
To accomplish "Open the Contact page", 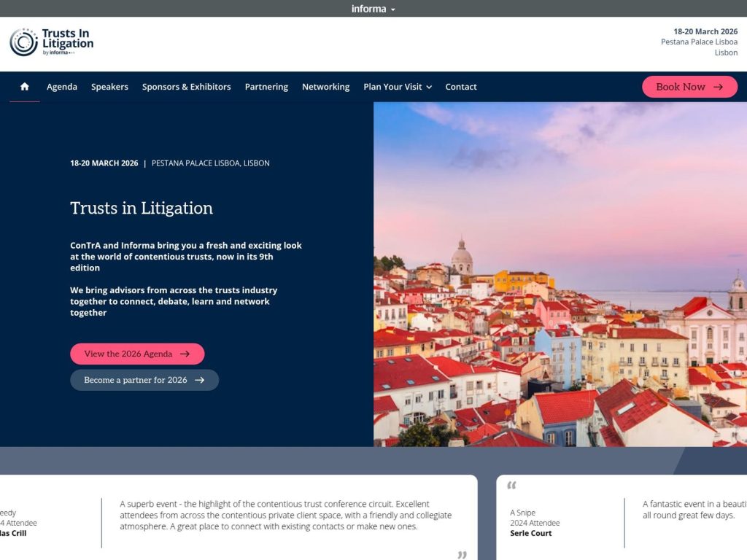I will click(x=461, y=86).
